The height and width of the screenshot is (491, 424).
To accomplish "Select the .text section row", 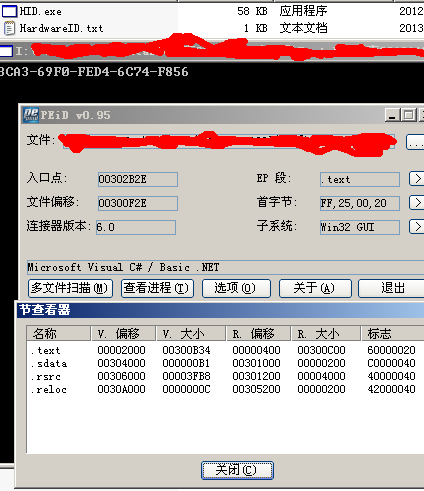I will 225,350.
